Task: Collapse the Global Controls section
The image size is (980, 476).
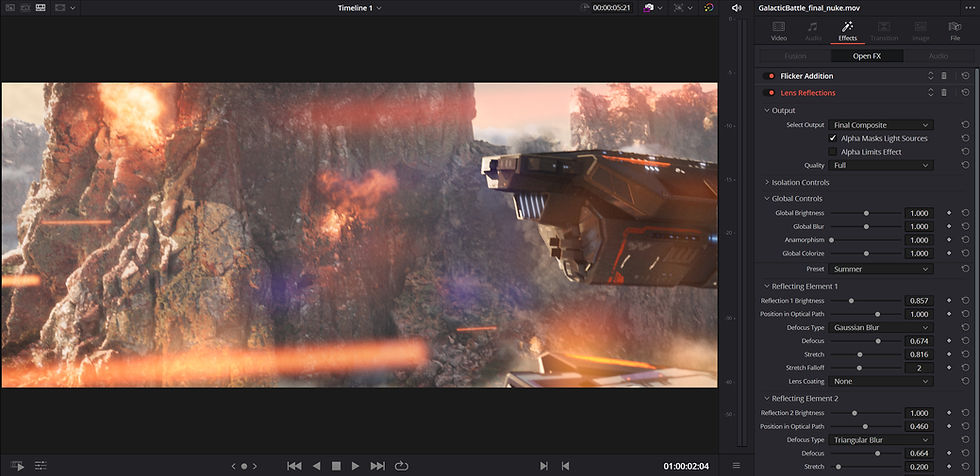Action: [766, 199]
